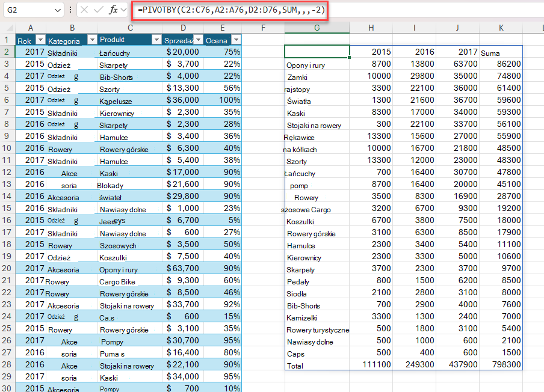Click the $63,700 sales cell

(x=182, y=268)
